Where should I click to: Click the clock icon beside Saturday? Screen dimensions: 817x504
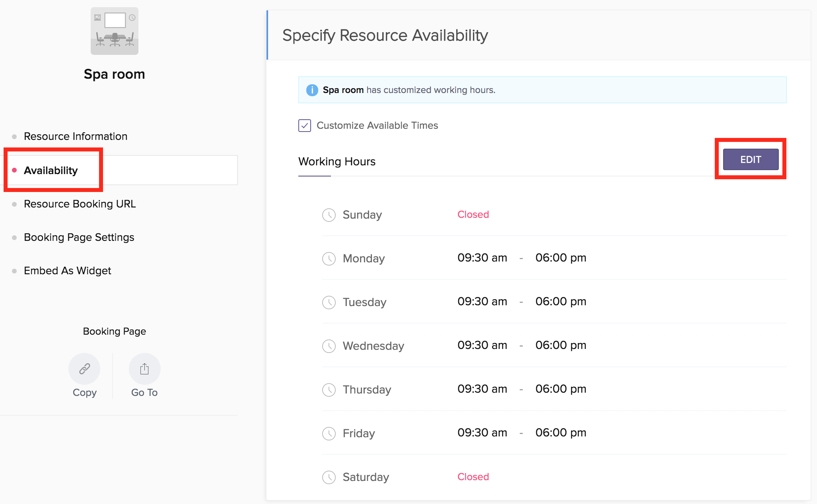(x=329, y=477)
